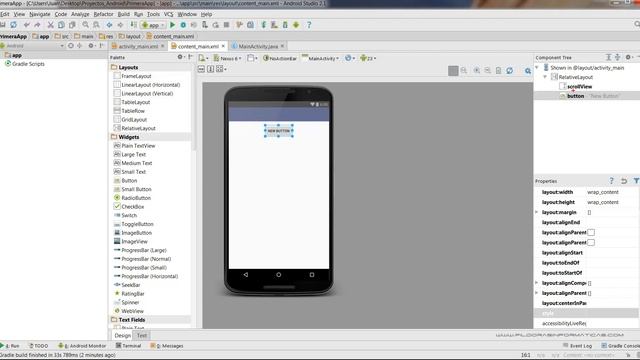Click the Zoom to fit icon in designer
The height and width of the screenshot is (360, 640).
click(464, 71)
